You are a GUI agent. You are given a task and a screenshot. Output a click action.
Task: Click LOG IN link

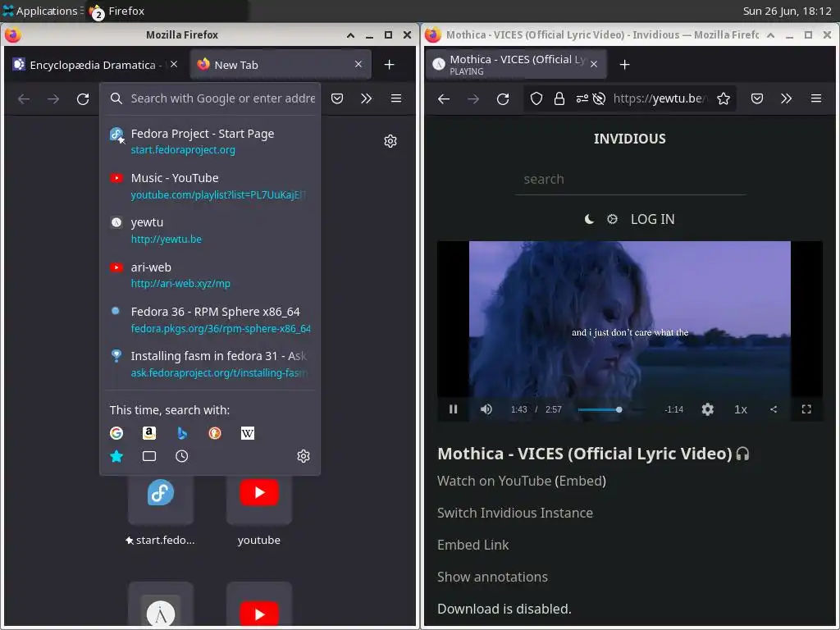(652, 219)
